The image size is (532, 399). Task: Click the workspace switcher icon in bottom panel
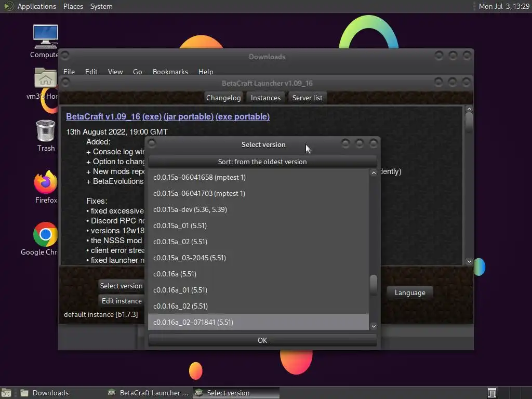pyautogui.click(x=492, y=393)
